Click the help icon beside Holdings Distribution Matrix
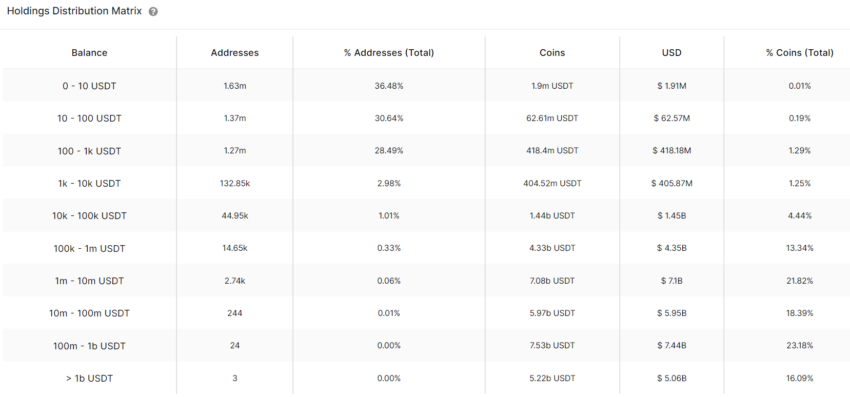 (x=153, y=11)
